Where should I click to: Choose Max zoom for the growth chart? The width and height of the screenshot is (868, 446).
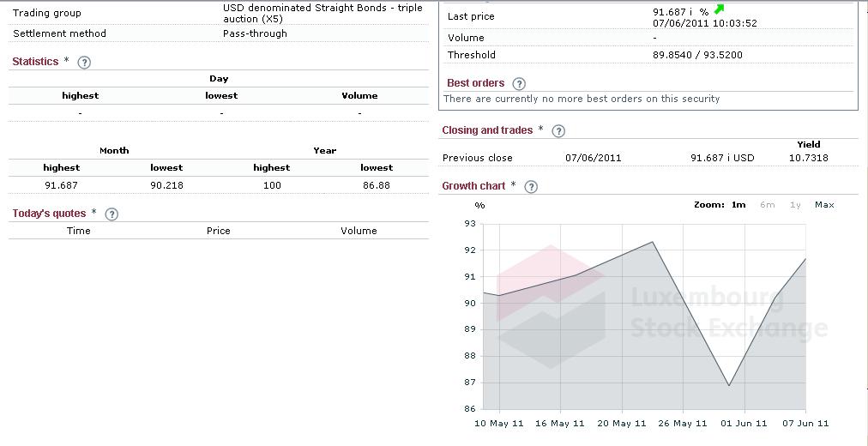(x=824, y=205)
